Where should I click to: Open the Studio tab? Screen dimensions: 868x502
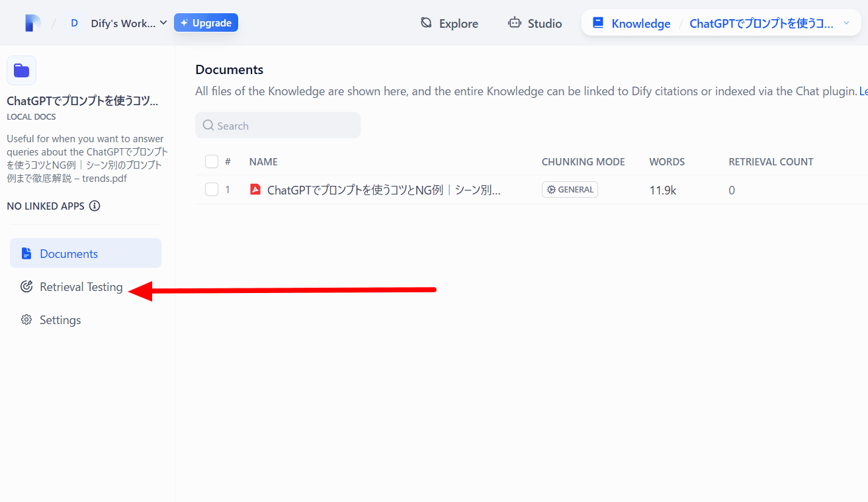click(535, 23)
